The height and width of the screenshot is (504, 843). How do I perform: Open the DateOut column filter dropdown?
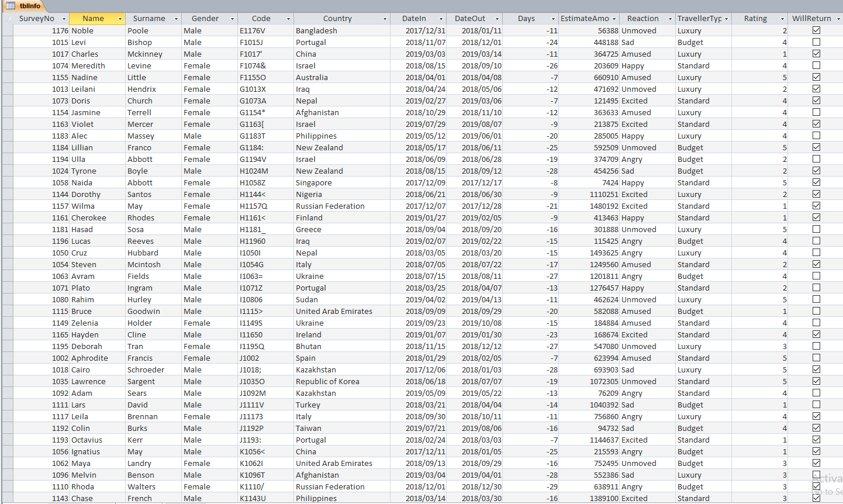click(x=497, y=19)
